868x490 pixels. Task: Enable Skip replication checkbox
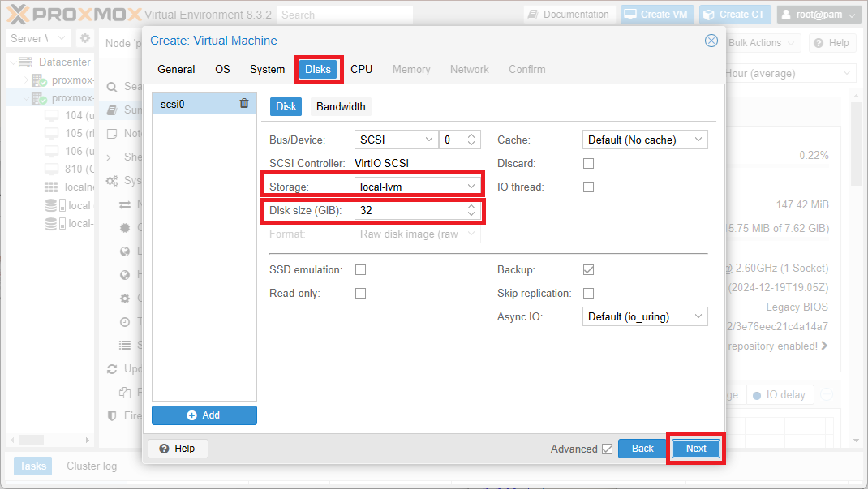coord(588,294)
